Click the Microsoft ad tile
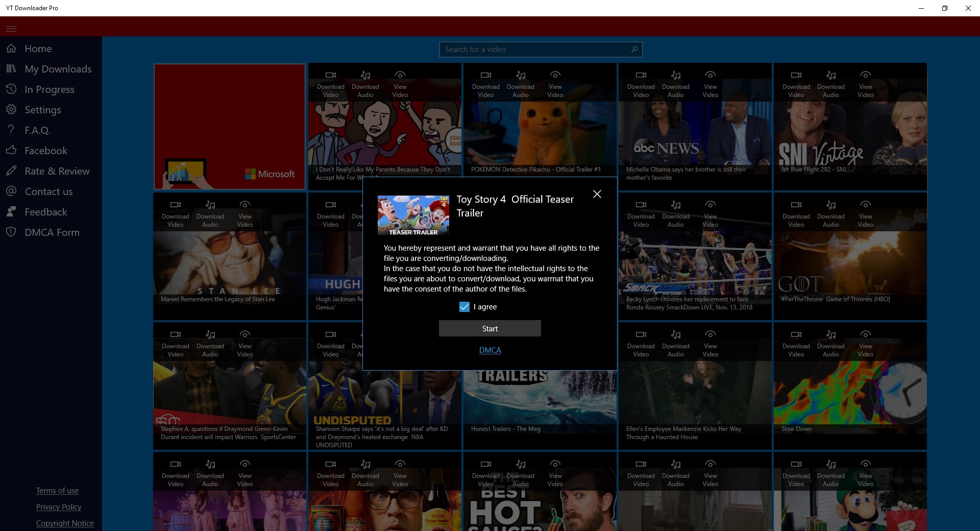The height and width of the screenshot is (531, 980). click(x=230, y=127)
